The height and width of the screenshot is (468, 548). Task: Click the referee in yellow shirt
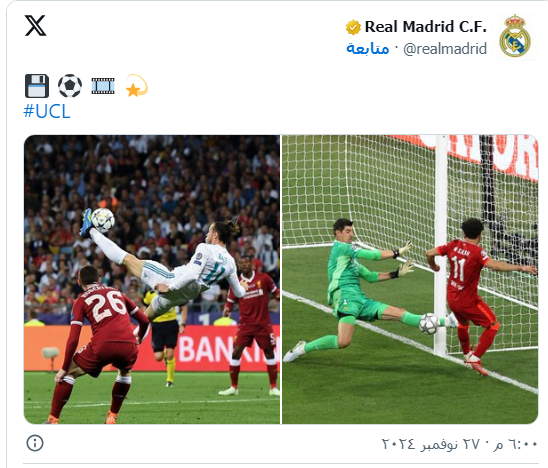[164, 335]
